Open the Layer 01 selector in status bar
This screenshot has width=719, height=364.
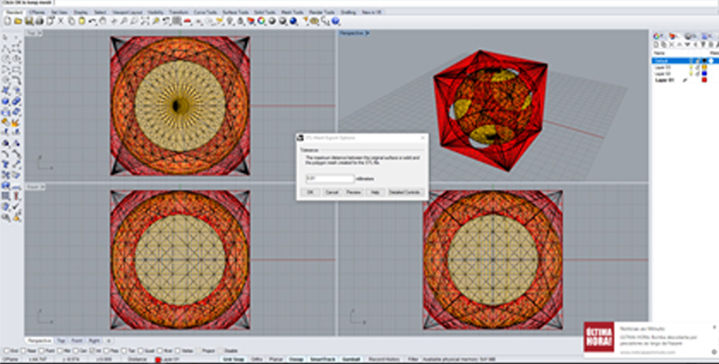(168, 359)
